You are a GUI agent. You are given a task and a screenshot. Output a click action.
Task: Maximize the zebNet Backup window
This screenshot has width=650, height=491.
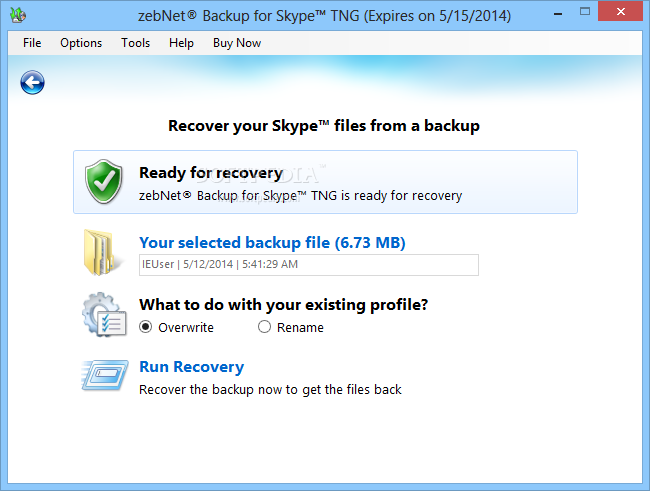click(x=585, y=12)
